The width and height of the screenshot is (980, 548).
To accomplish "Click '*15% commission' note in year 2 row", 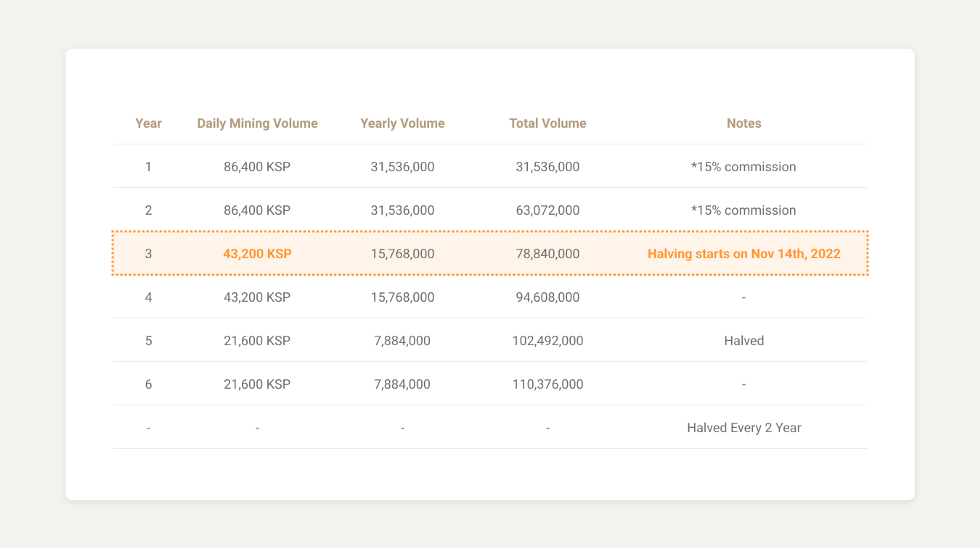I will [744, 211].
